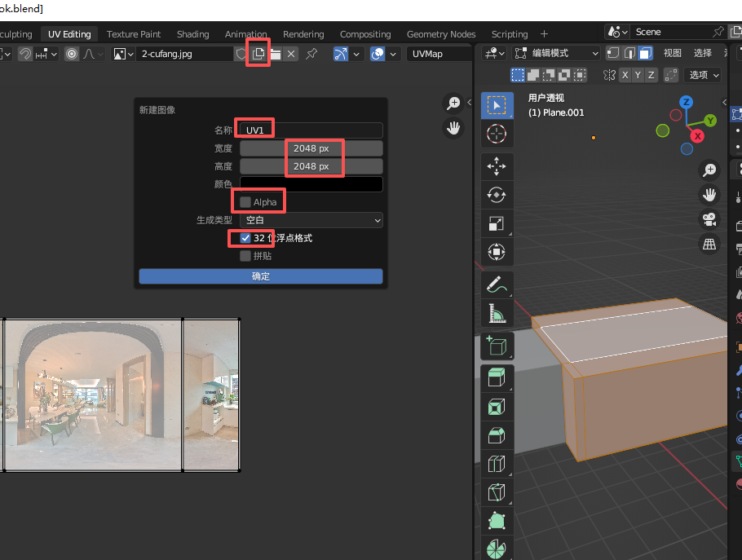Activate the Extrude Region tool
This screenshot has height=560, width=742.
496,377
